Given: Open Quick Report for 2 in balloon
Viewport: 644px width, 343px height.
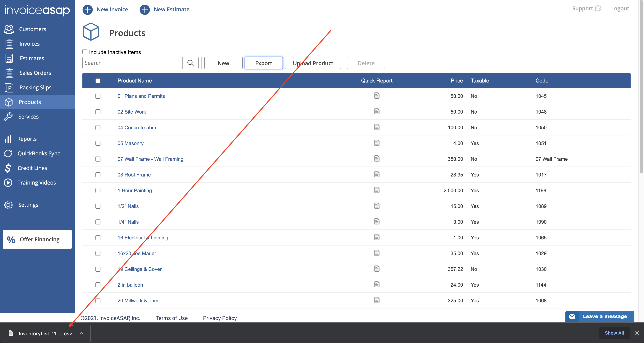Looking at the screenshot, I should pos(377,284).
